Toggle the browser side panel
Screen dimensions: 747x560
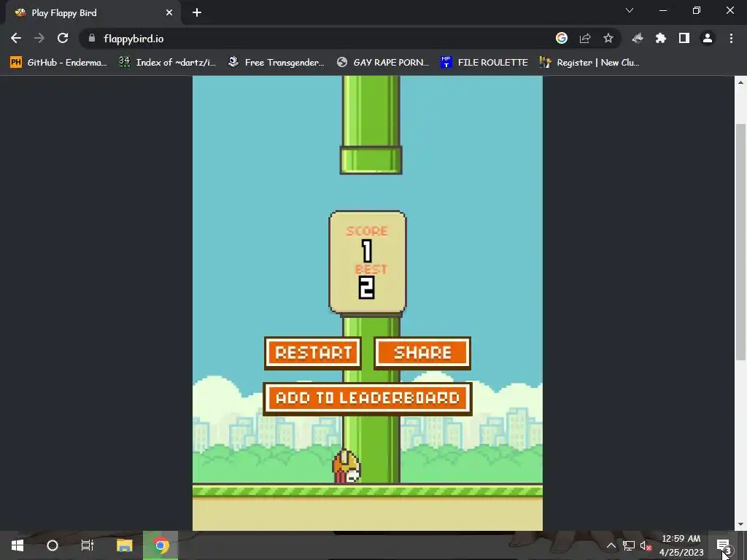click(684, 38)
